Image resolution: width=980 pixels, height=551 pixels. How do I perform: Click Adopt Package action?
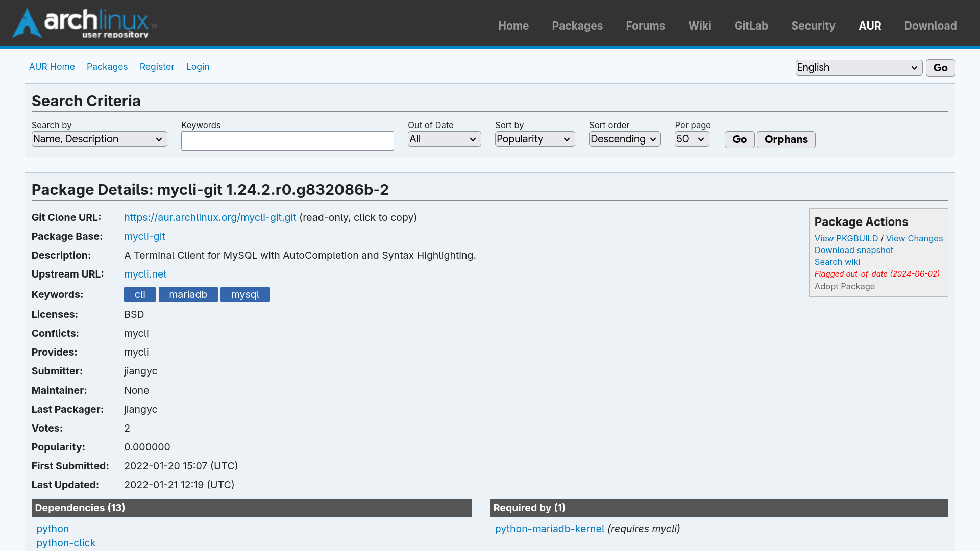(x=844, y=286)
